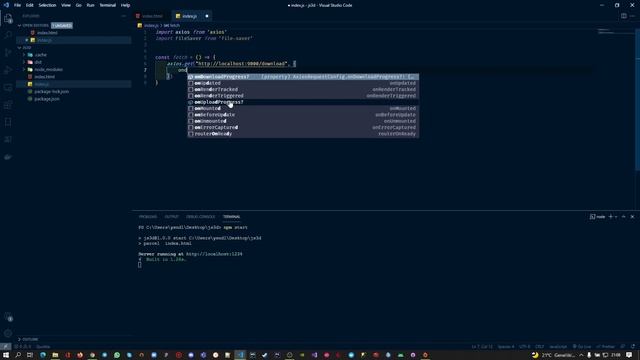Select the Terminal panel tab
Screen dimensions: 640x360
[x=231, y=217]
